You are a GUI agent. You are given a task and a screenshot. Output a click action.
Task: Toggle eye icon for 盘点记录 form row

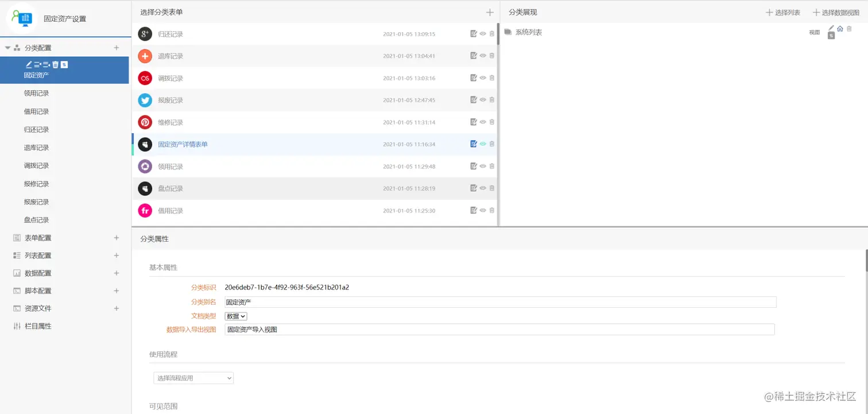(x=483, y=188)
